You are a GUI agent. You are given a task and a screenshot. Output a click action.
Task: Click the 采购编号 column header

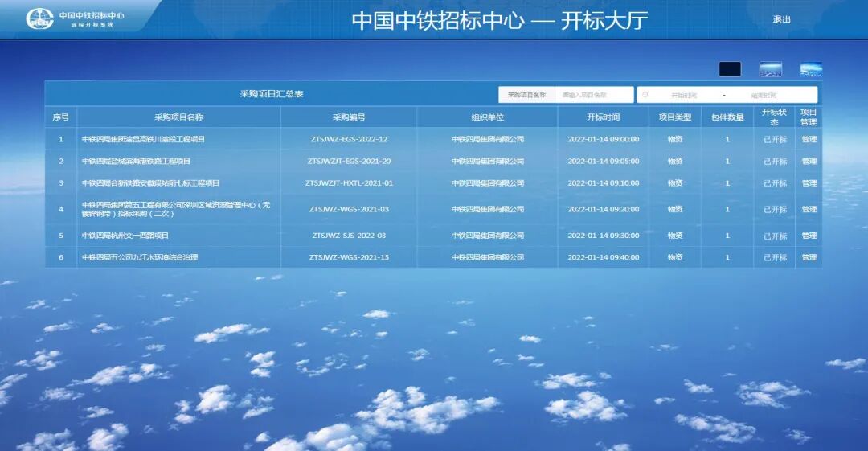(349, 117)
